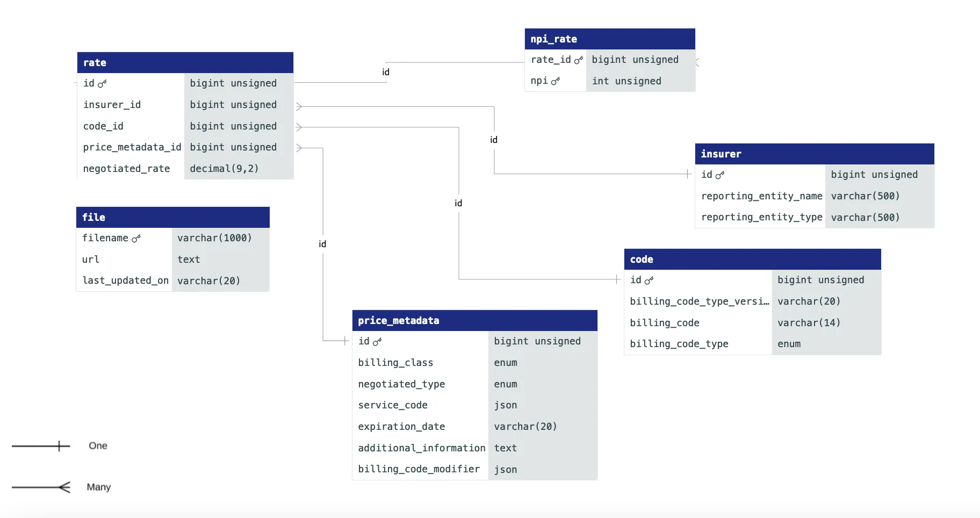The height and width of the screenshot is (518, 980).
Task: Click the primary key icon in the insurer table
Action: [720, 175]
